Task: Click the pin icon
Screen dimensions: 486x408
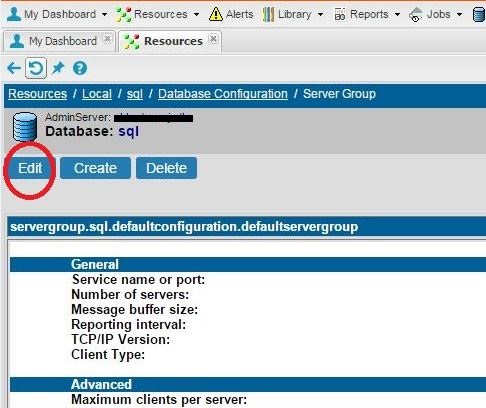Action: click(x=58, y=68)
